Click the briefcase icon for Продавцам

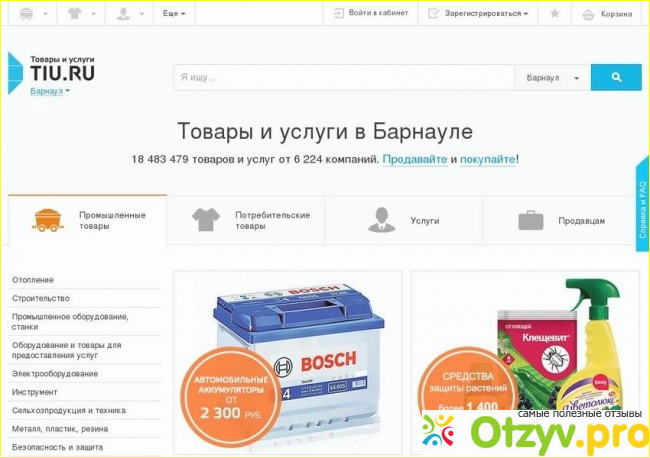pyautogui.click(x=530, y=220)
